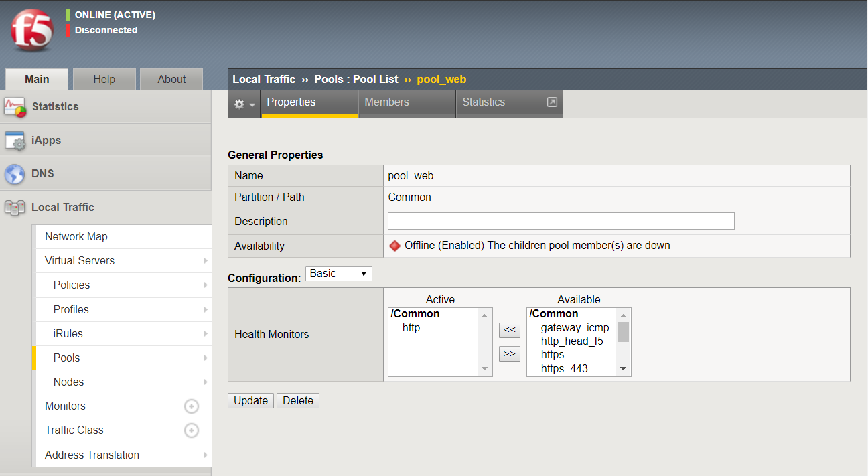Open the gear settings menu
The image size is (868, 476).
244,104
